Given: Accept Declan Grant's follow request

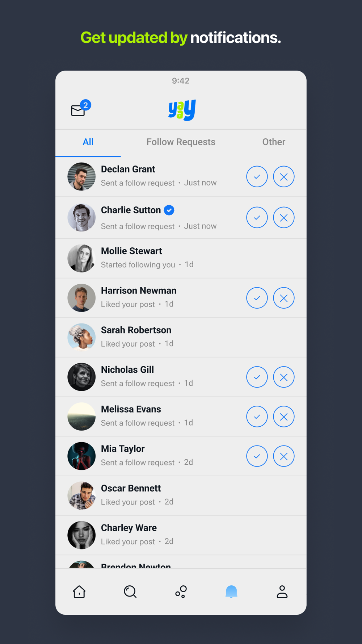Looking at the screenshot, I should [257, 177].
